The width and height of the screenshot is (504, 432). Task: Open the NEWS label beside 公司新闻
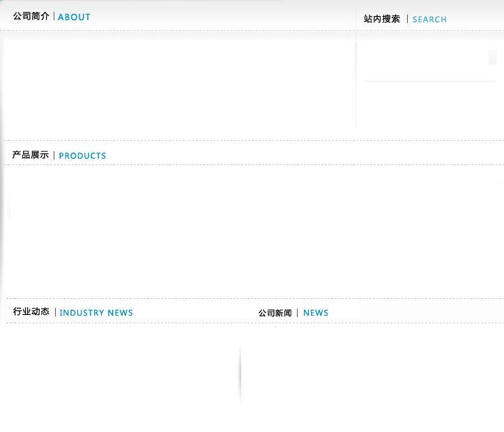click(x=316, y=313)
